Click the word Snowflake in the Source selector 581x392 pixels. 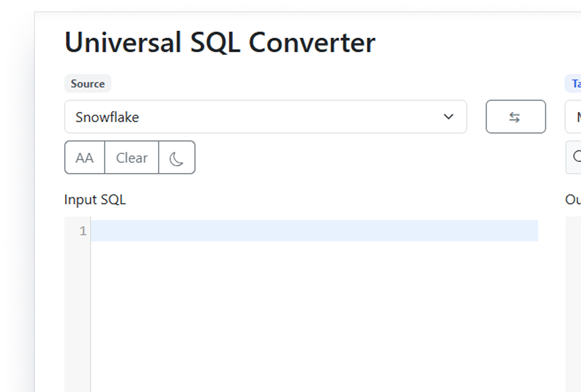(x=107, y=117)
